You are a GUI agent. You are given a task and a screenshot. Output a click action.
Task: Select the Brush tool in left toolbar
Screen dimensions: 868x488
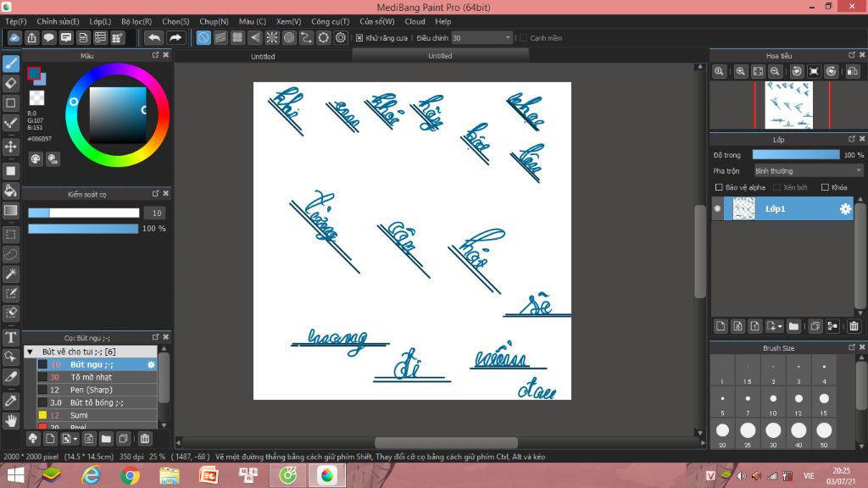(x=10, y=64)
